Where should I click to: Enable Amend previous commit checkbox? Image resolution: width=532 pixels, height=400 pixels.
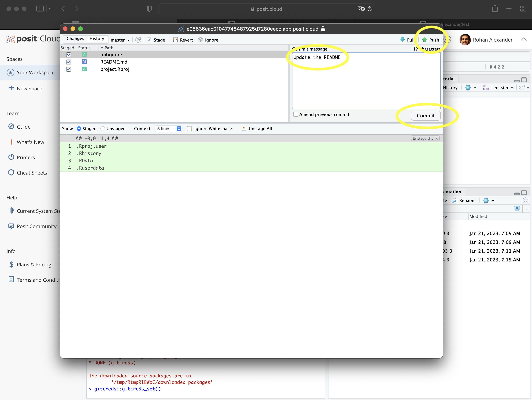[296, 114]
